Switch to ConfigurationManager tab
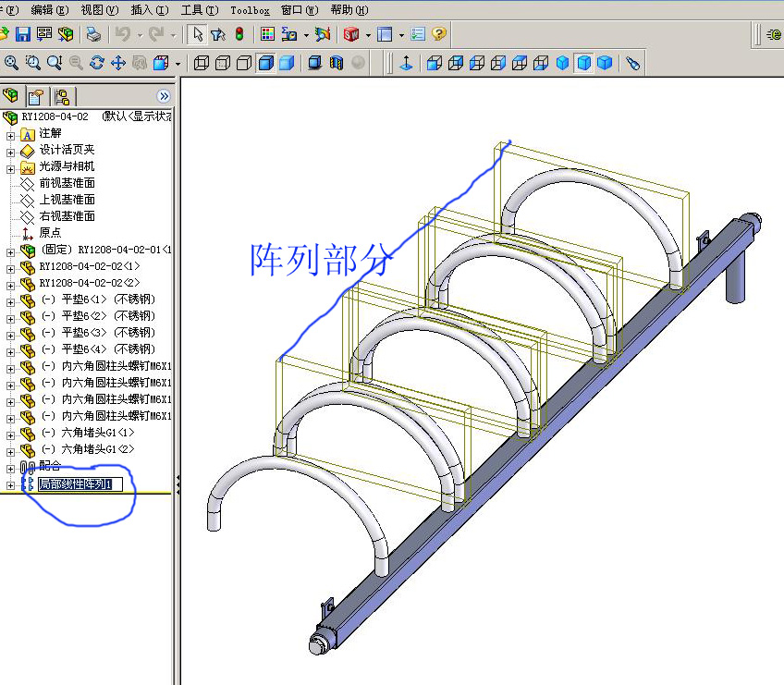The image size is (784, 685). pyautogui.click(x=63, y=96)
